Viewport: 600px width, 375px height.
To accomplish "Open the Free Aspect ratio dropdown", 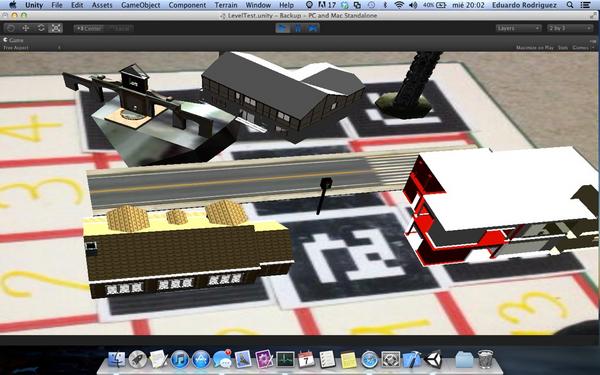I will click(31, 48).
